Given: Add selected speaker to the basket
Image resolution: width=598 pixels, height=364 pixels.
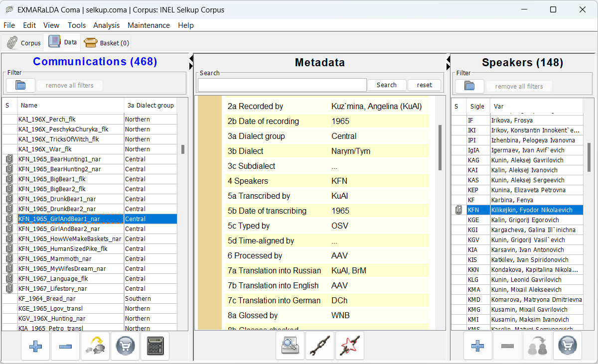Looking at the screenshot, I should (568, 345).
